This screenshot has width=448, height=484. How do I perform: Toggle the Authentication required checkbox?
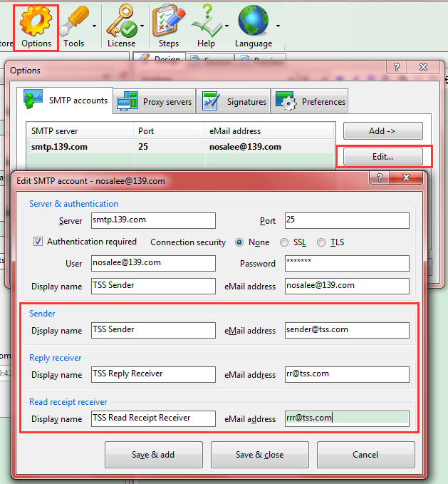(38, 242)
